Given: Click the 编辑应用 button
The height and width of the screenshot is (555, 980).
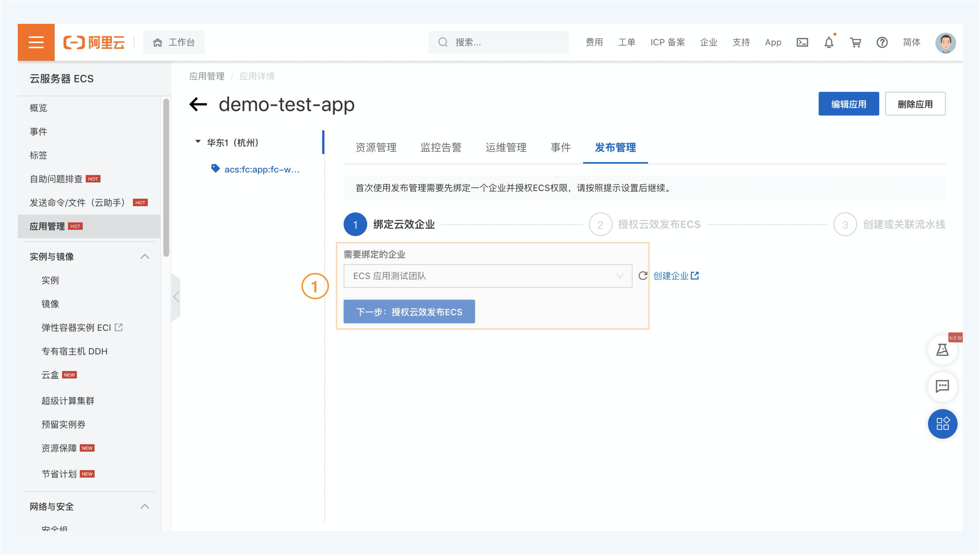Looking at the screenshot, I should pos(849,104).
